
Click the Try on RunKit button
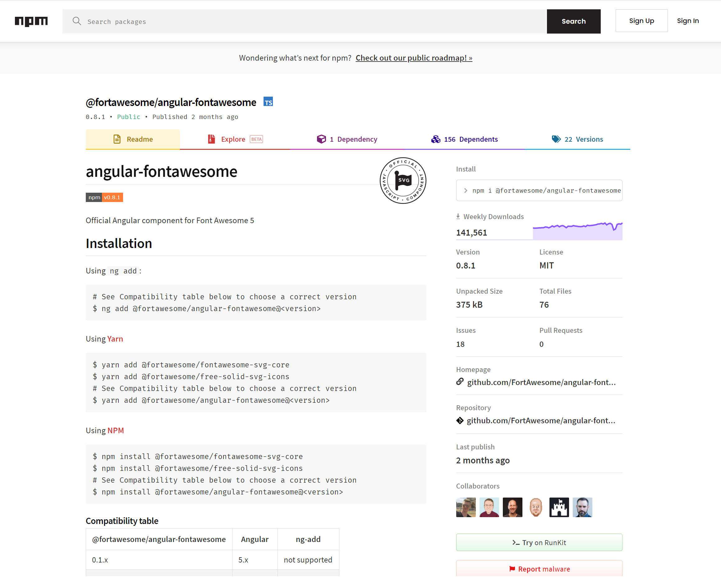point(539,542)
